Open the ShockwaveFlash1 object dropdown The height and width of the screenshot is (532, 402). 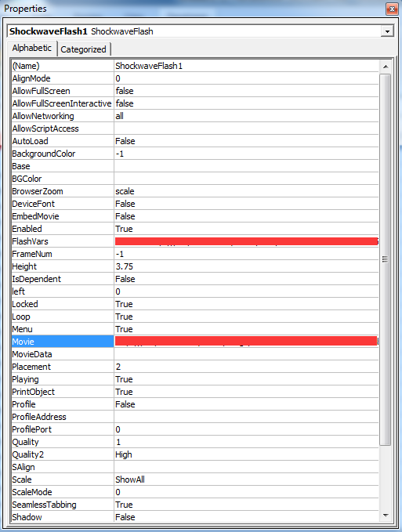(387, 31)
